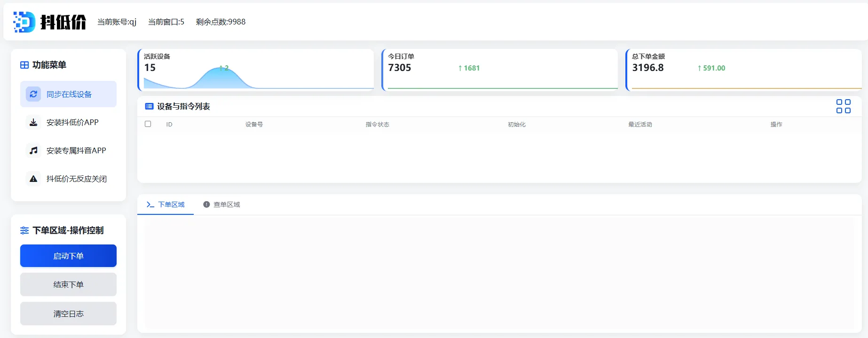The width and height of the screenshot is (868, 338).
Task: Switch to grid view using four-squares icon
Action: 843,106
